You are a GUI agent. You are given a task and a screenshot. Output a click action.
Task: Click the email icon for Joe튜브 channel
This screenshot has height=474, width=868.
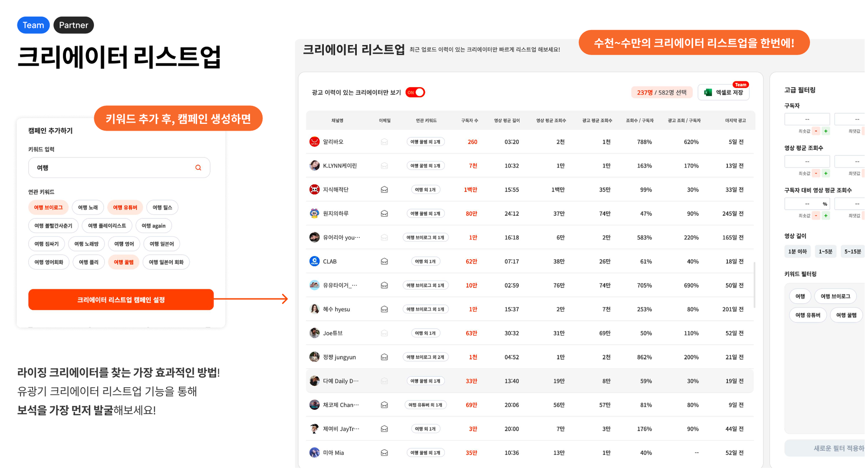coord(384,332)
